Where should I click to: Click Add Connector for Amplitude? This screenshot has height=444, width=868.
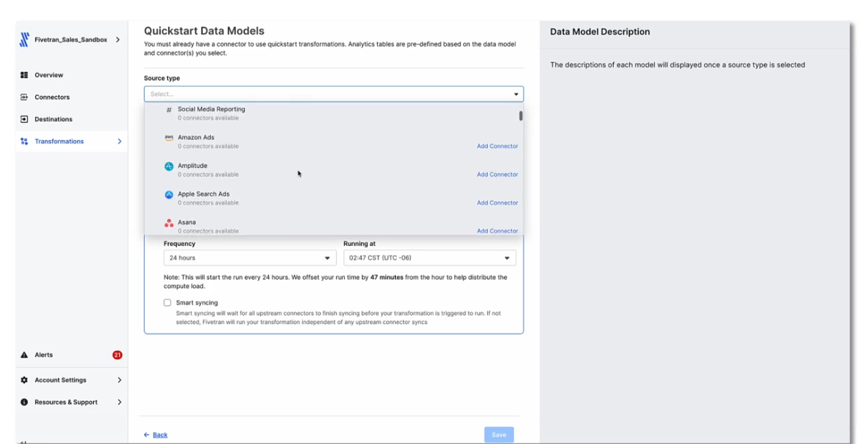498,175
